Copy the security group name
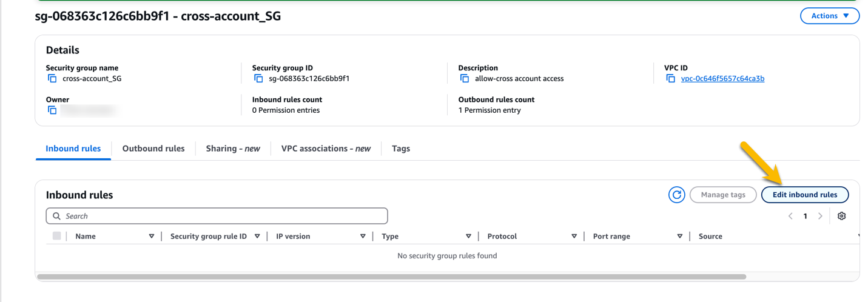Viewport: 868px width, 302px height. (x=52, y=79)
